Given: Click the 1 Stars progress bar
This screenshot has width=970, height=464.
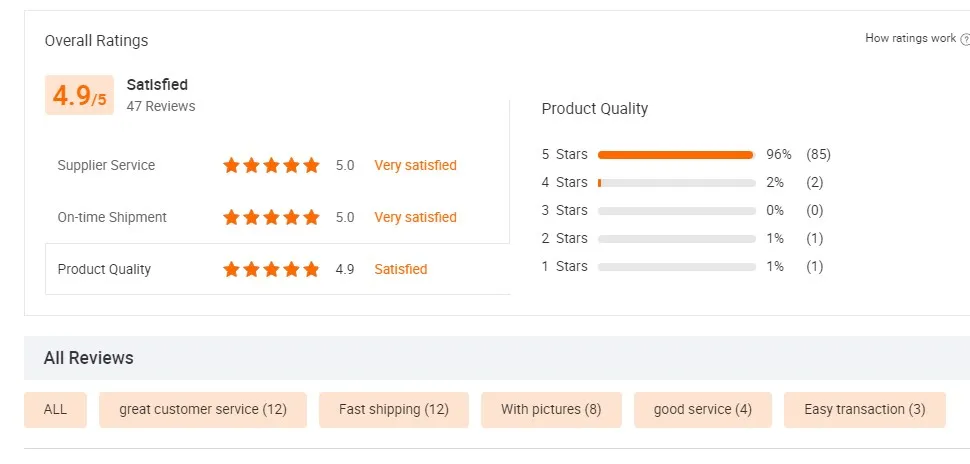Looking at the screenshot, I should pyautogui.click(x=676, y=267).
